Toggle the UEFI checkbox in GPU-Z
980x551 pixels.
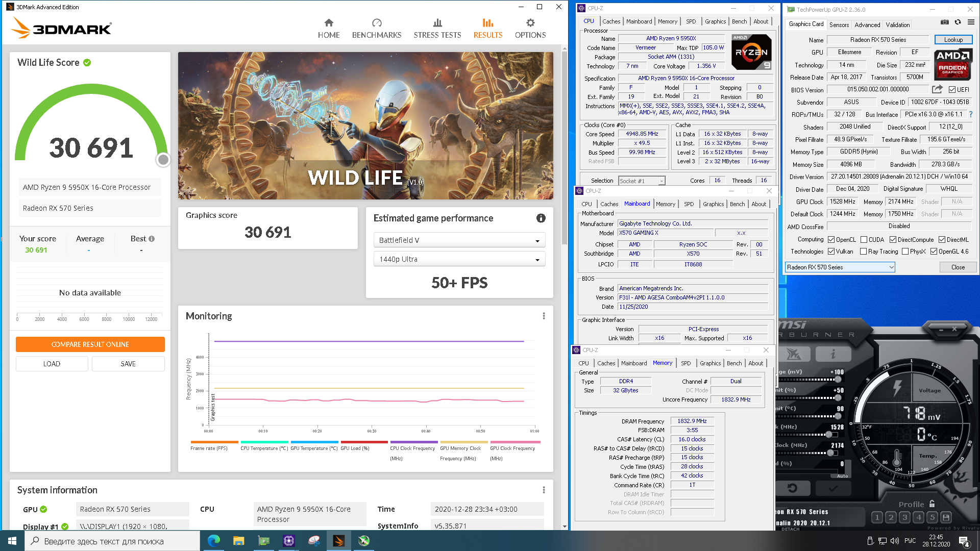click(952, 90)
